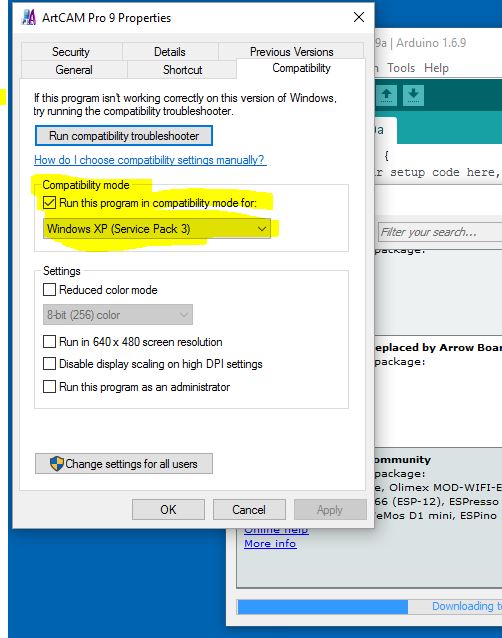Click the Arduino save down-arrow toolbar icon
Viewport: 502px width, 638px height.
pyautogui.click(x=413, y=95)
